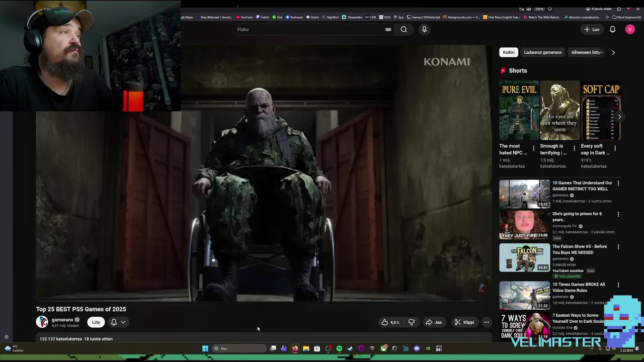Open options for The most hated NPC short

533,148
